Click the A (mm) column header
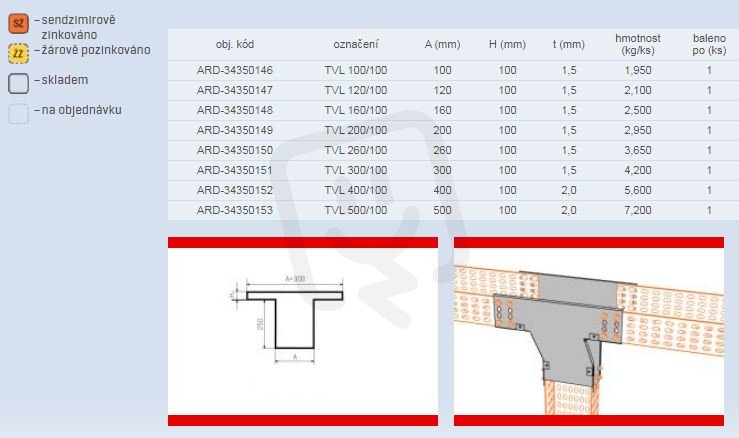 (x=442, y=44)
